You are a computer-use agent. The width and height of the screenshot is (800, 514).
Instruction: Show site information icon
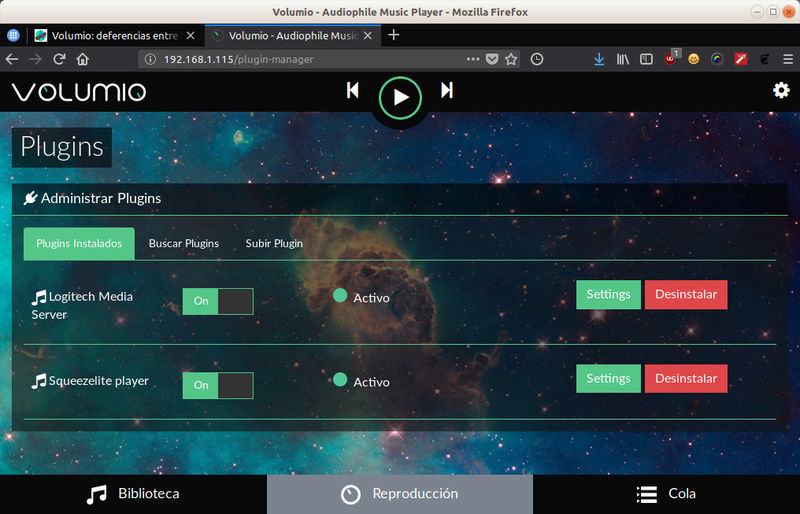tap(150, 59)
